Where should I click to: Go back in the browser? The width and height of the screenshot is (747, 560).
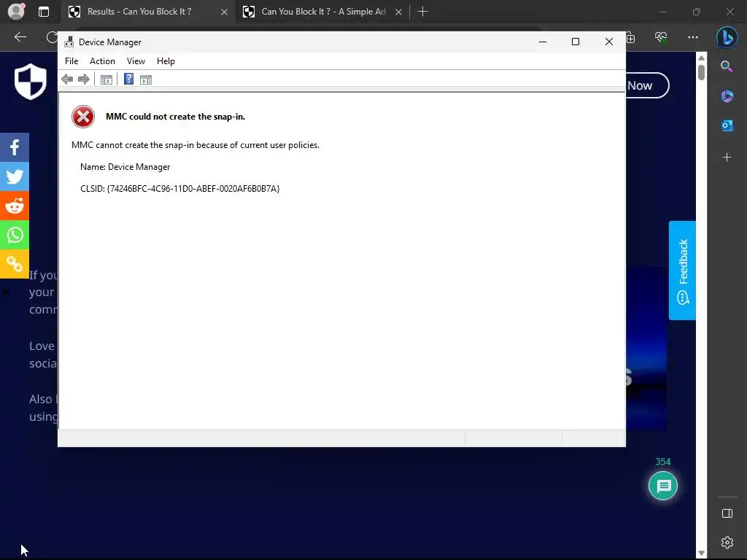coord(20,36)
